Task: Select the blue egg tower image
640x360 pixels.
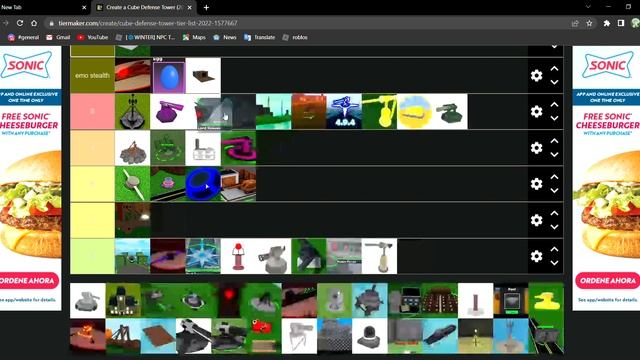Action: 169,76
